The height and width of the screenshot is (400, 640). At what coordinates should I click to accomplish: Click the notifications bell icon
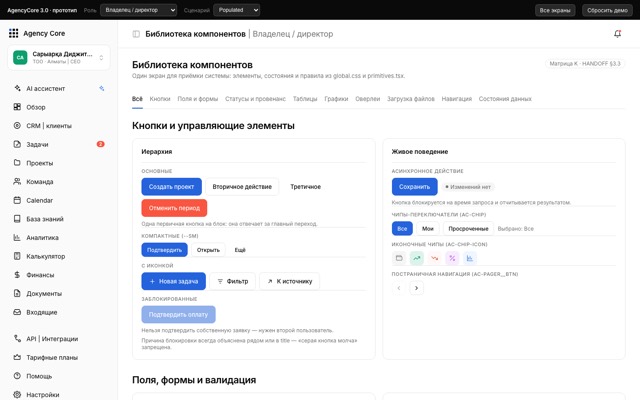[x=618, y=34]
